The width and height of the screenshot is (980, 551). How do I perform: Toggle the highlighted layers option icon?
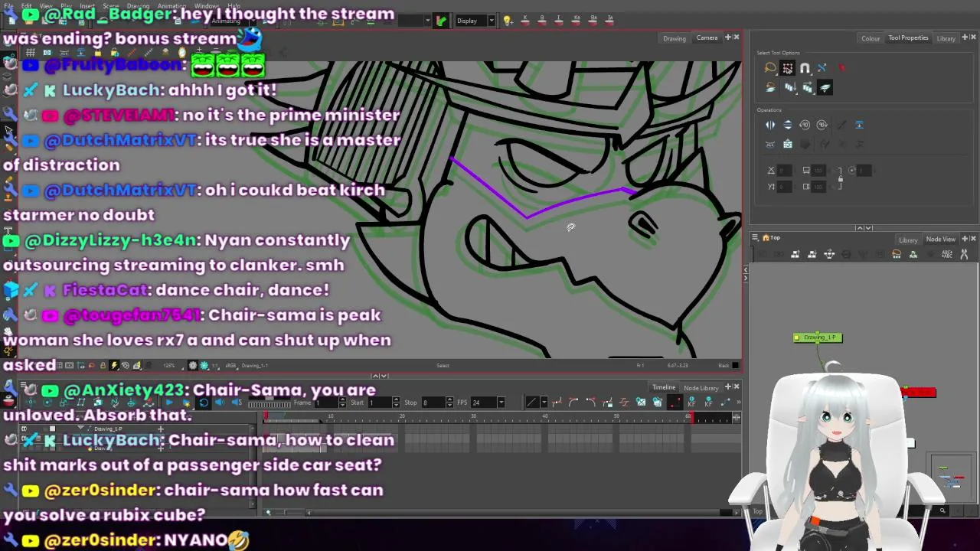825,87
